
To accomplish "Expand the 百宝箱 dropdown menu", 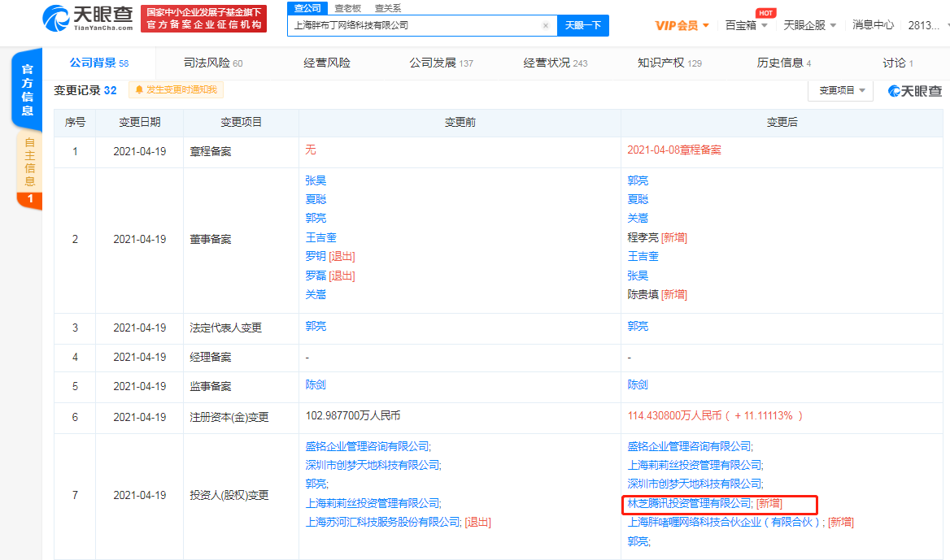I will pos(743,25).
